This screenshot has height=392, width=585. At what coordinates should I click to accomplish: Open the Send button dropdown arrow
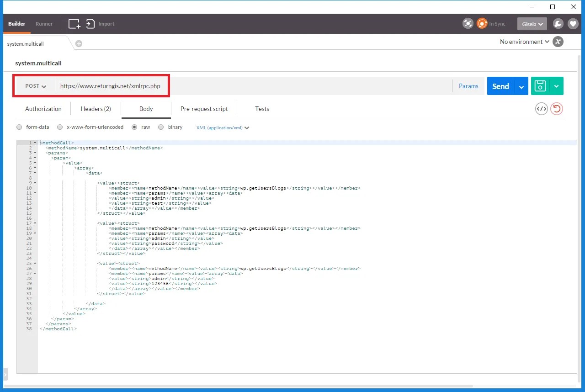coord(521,86)
